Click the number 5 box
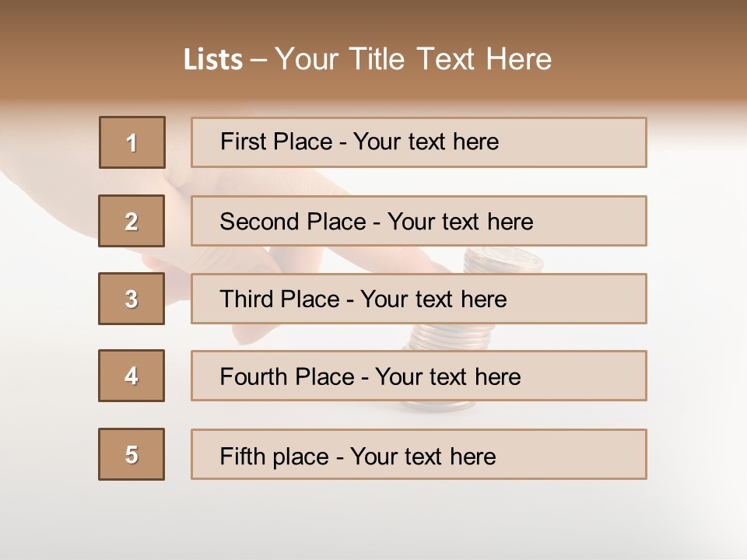747x560 pixels. coord(132,454)
